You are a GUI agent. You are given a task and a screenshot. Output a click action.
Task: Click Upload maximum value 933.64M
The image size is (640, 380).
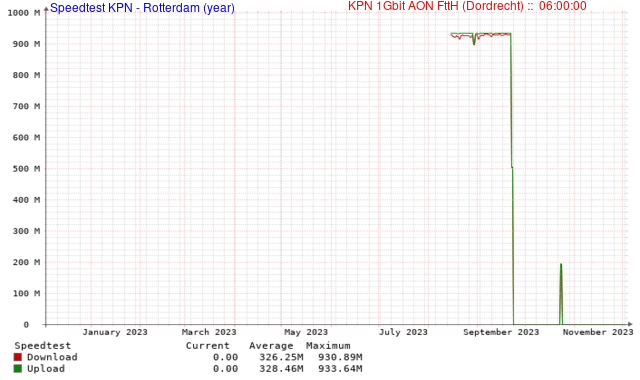(340, 369)
